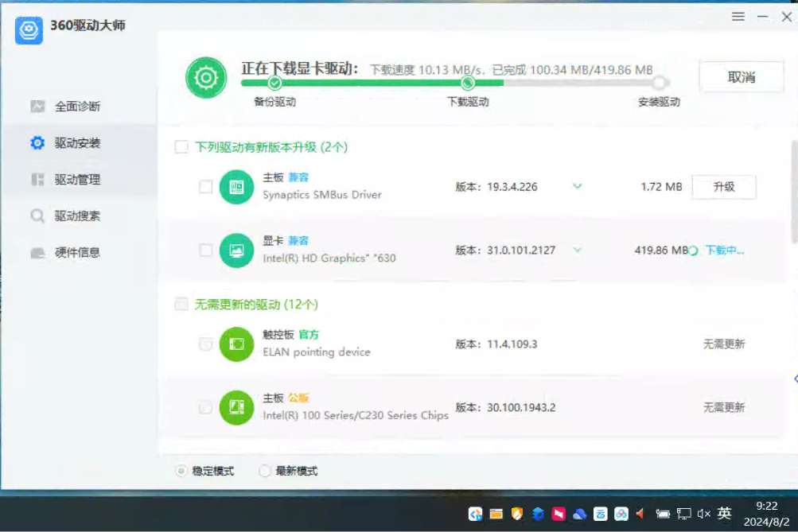
Task: Expand version dropdown for Synaptics driver 19.3.4.226
Action: point(578,187)
